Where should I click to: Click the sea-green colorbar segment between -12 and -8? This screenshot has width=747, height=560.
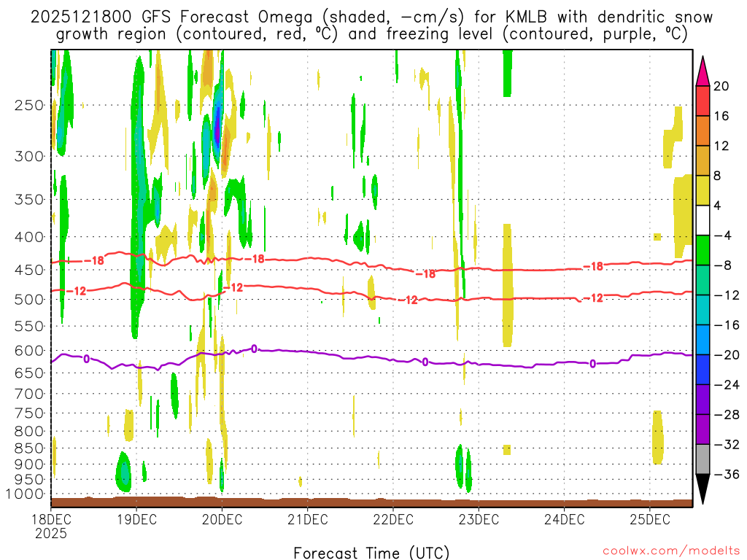[x=703, y=280]
